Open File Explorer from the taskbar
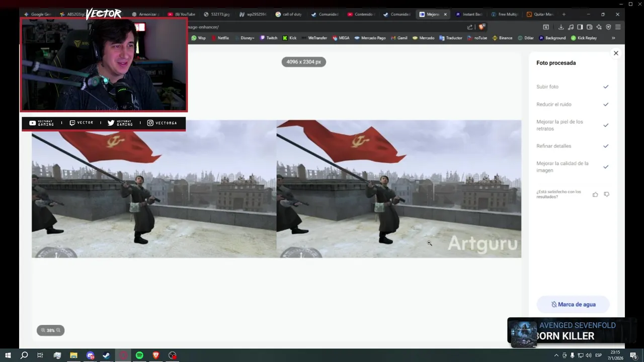 pyautogui.click(x=73, y=355)
